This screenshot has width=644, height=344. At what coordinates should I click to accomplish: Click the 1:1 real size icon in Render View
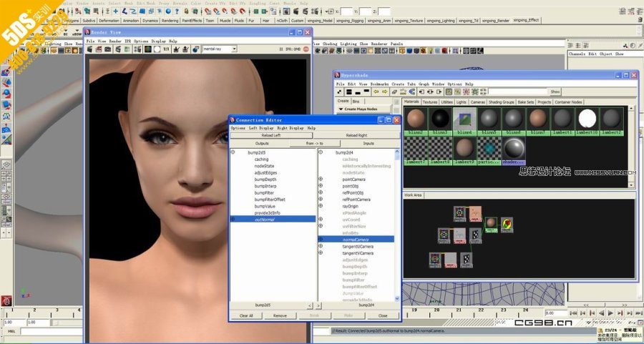coord(165,49)
